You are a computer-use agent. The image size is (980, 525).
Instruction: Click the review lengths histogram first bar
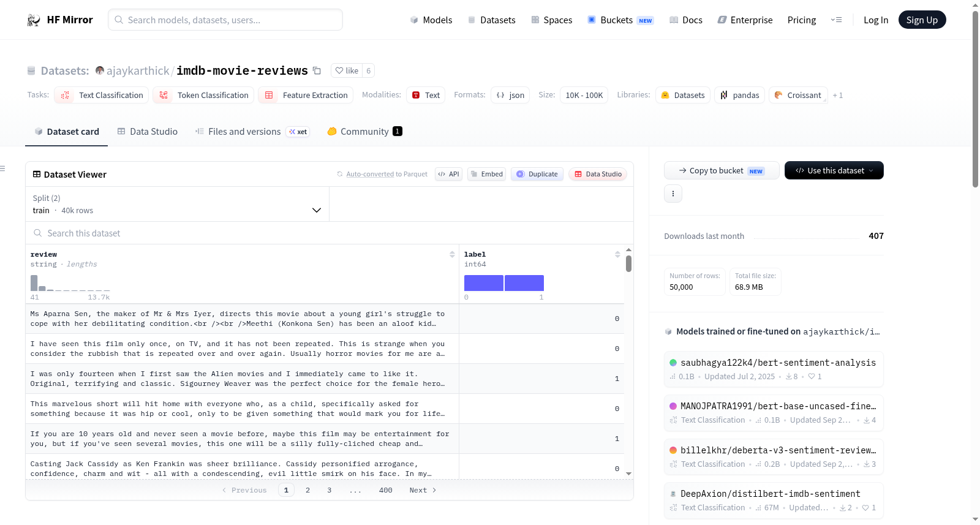[x=34, y=283]
